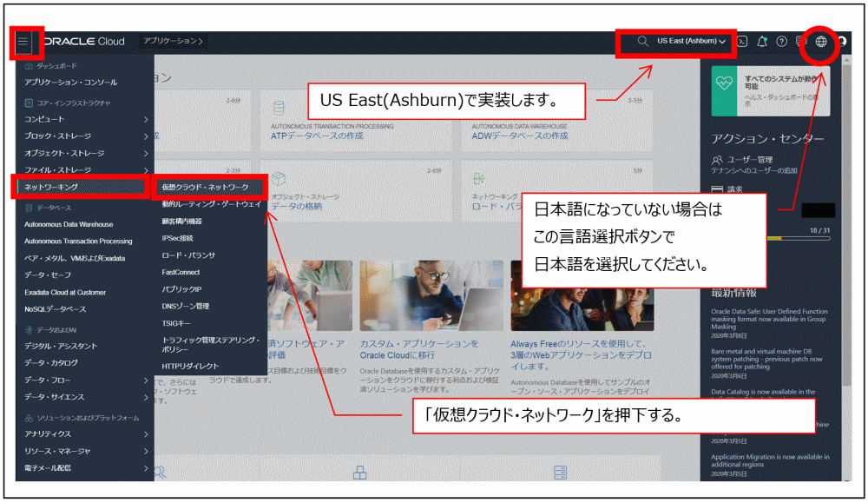Launch Cloud Shell terminal icon
Screen dimensions: 868x503
[742, 42]
